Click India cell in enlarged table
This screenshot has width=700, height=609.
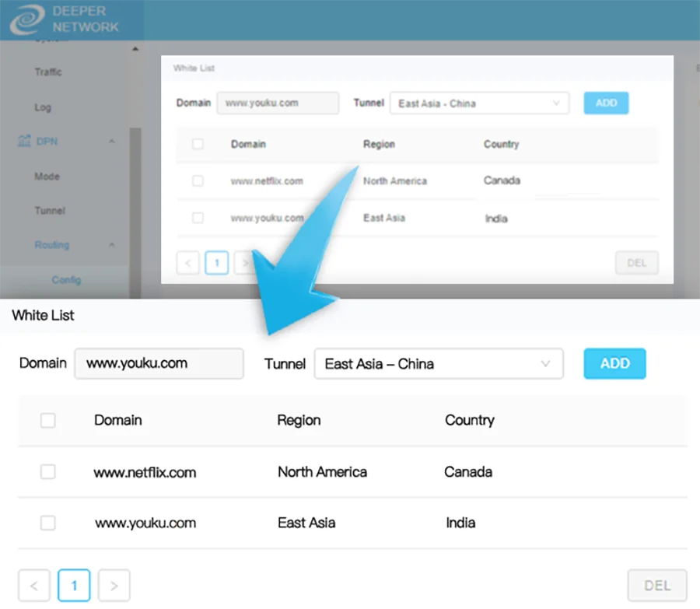click(460, 523)
